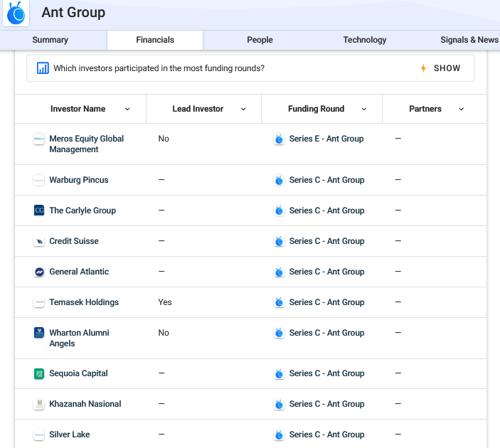The image size is (500, 448).
Task: Click Ant icon in Silver Lake row
Action: pos(279,435)
